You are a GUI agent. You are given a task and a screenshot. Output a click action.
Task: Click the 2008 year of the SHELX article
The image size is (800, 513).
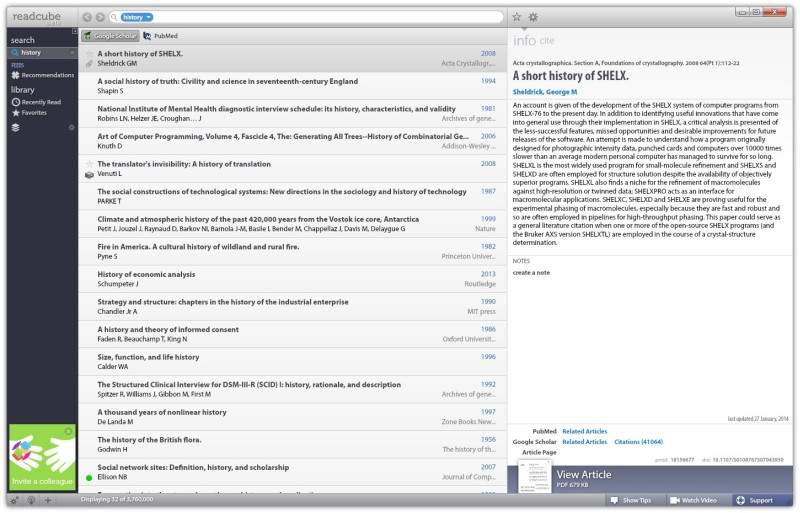488,54
